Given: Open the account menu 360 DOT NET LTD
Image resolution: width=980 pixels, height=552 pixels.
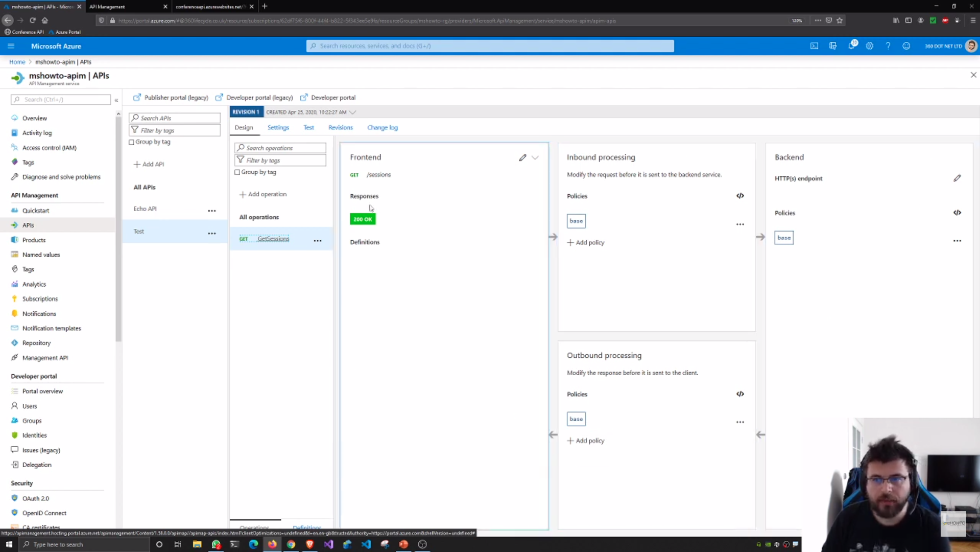Looking at the screenshot, I should point(951,46).
